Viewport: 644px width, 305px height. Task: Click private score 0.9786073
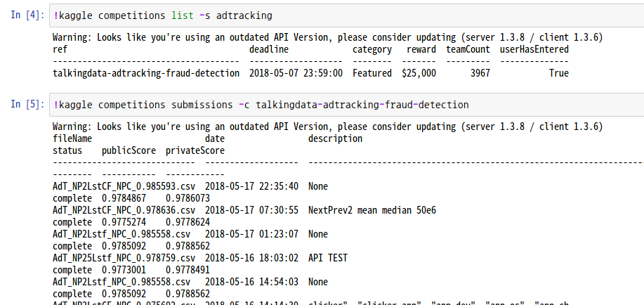[188, 199]
